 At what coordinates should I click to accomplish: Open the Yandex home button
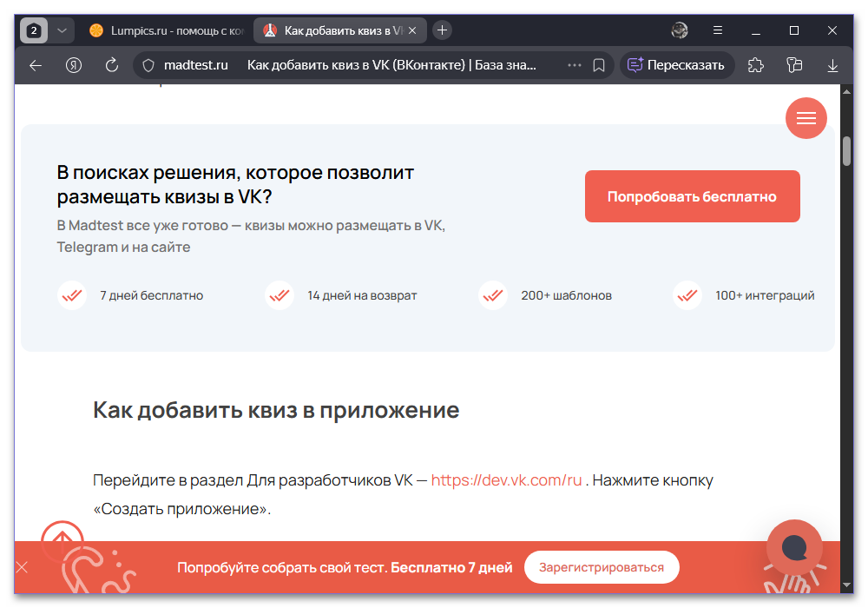[x=74, y=65]
